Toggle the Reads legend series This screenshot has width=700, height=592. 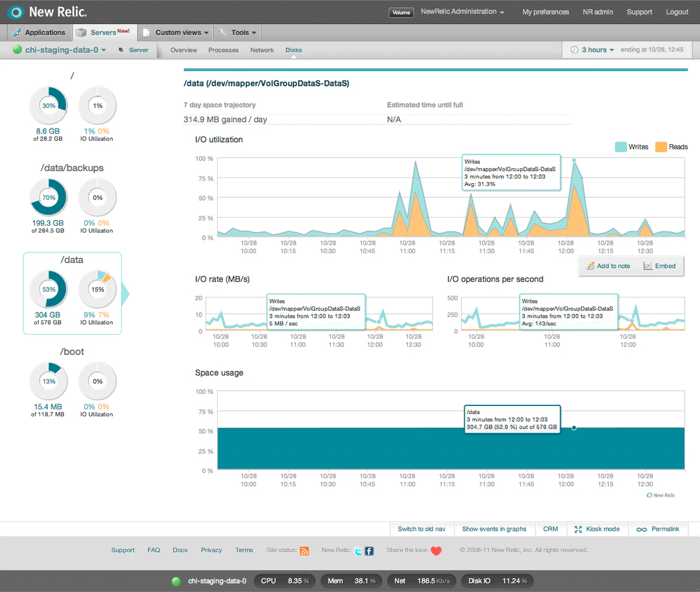[x=671, y=147]
